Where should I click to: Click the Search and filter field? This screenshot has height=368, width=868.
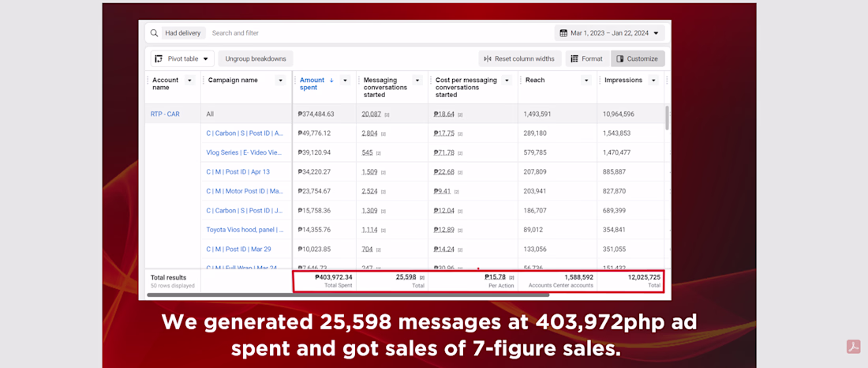tap(235, 33)
